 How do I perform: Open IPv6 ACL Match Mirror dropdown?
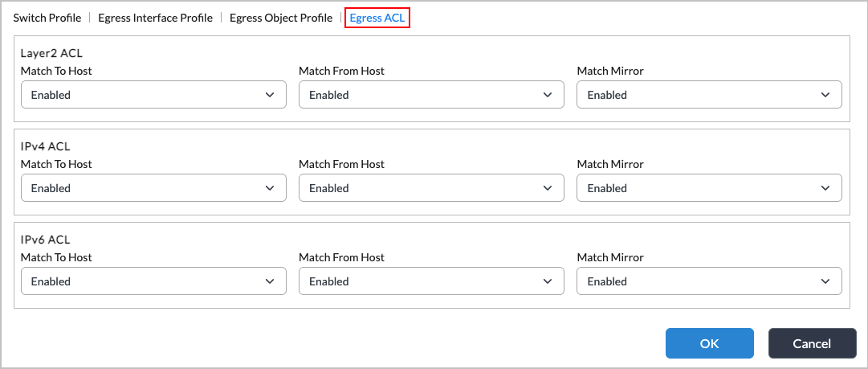[x=709, y=281]
